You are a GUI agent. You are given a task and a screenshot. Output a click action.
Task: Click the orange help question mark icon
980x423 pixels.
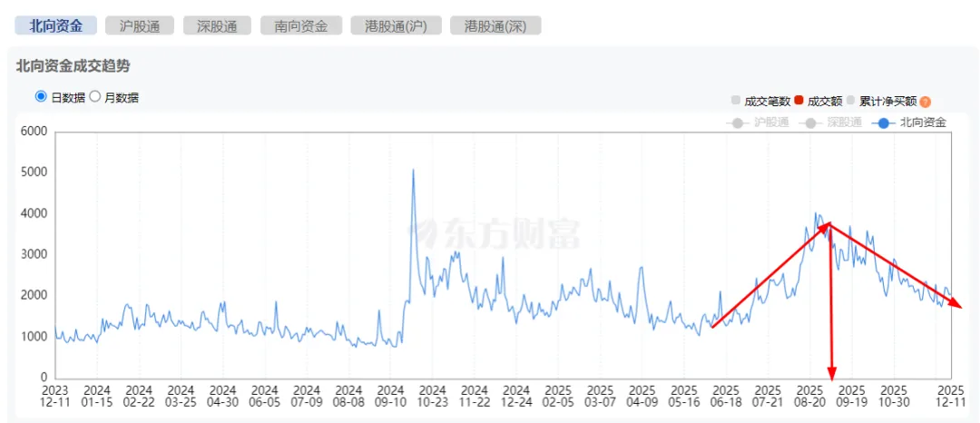tap(926, 102)
